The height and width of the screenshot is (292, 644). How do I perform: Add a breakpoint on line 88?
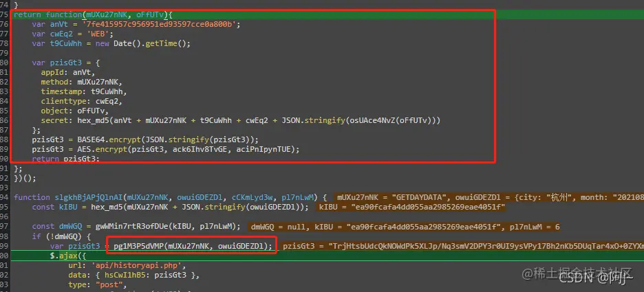click(x=4, y=139)
